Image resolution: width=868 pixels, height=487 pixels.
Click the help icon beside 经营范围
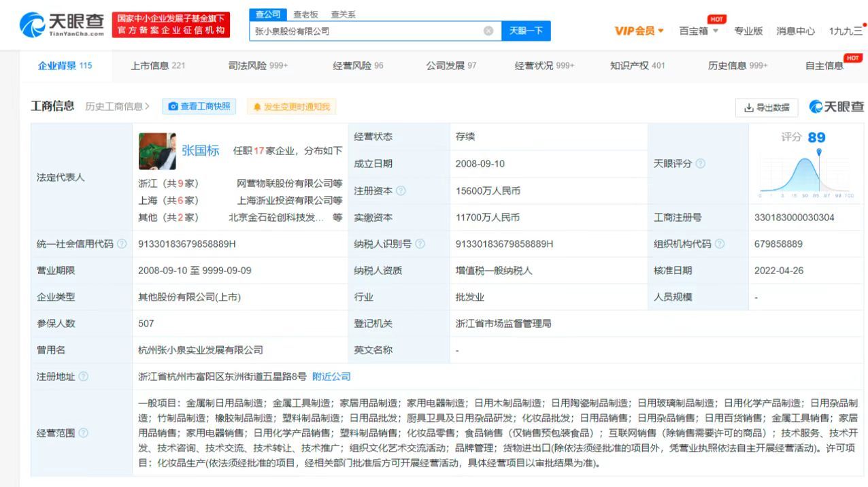[x=84, y=433]
